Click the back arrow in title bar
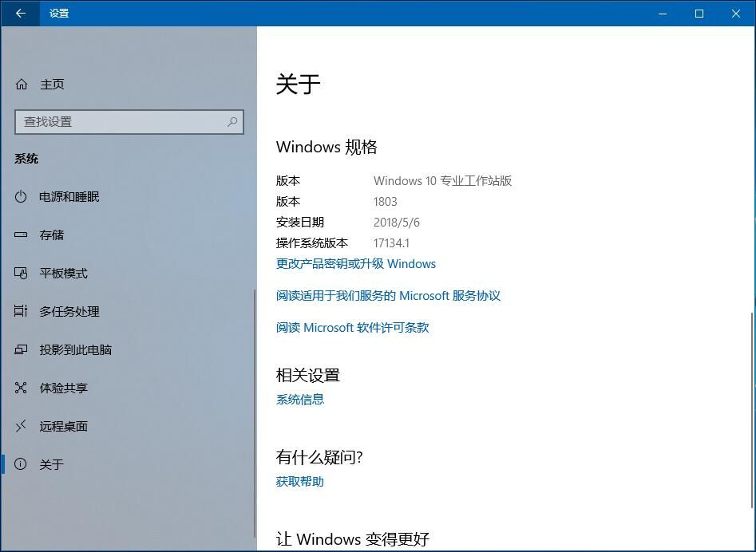Image resolution: width=756 pixels, height=552 pixels. pyautogui.click(x=20, y=14)
